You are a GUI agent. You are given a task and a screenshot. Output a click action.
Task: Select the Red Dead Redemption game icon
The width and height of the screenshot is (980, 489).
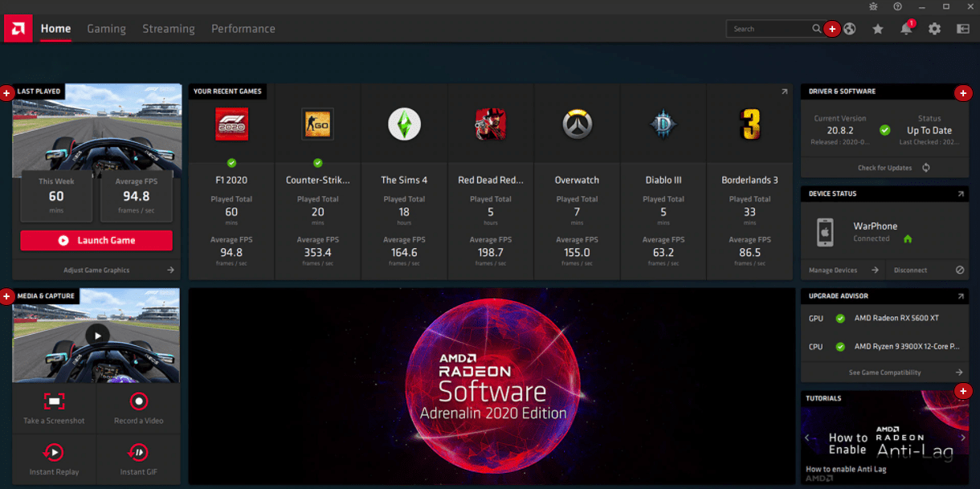(x=491, y=124)
